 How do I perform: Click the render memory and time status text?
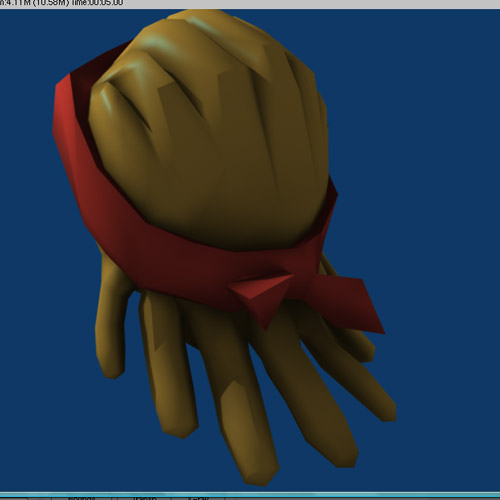62,3
